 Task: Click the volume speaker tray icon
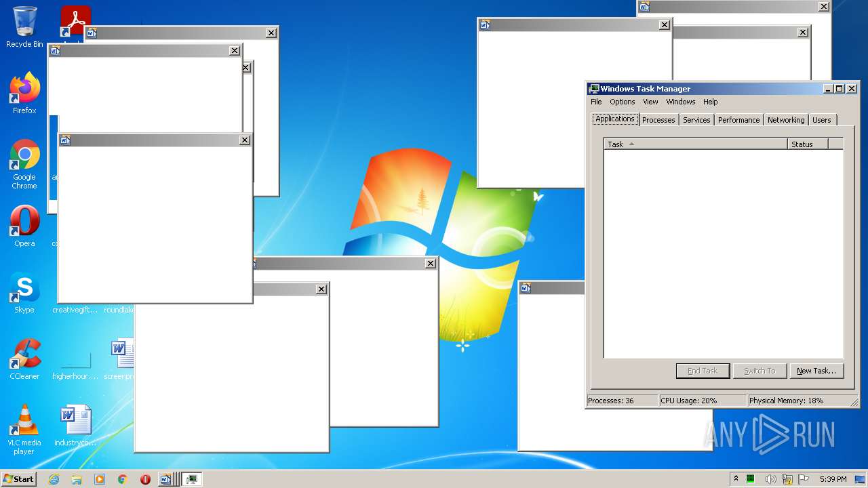(x=770, y=479)
